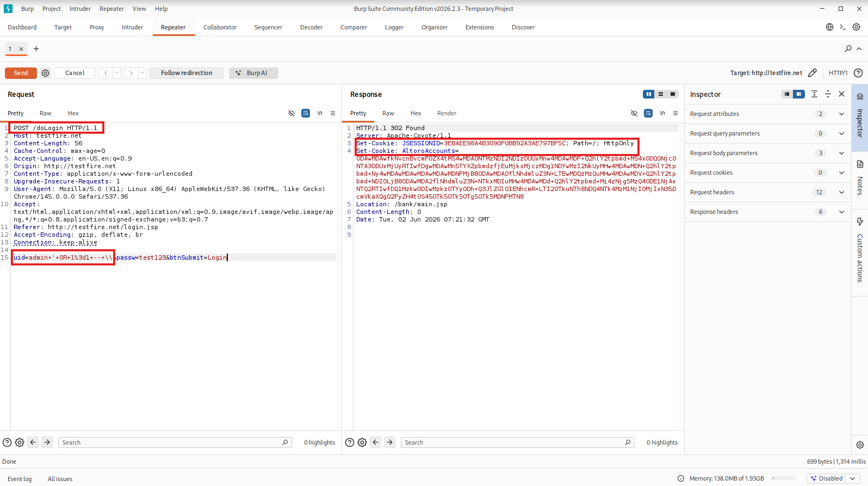The width and height of the screenshot is (868, 486).
Task: Close Repeater tab 1
Action: point(21,49)
